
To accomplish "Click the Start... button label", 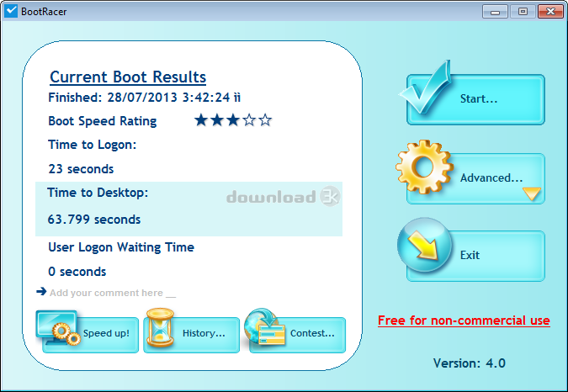I will click(479, 98).
